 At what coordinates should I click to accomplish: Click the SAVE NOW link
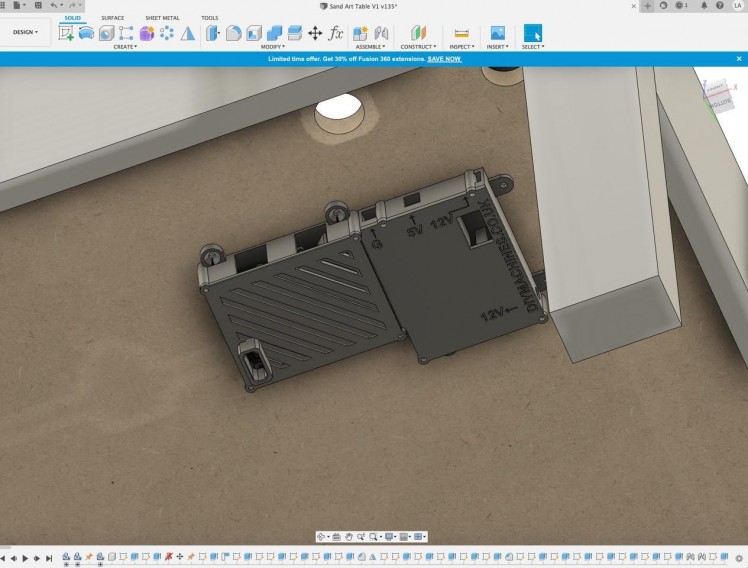coord(444,59)
